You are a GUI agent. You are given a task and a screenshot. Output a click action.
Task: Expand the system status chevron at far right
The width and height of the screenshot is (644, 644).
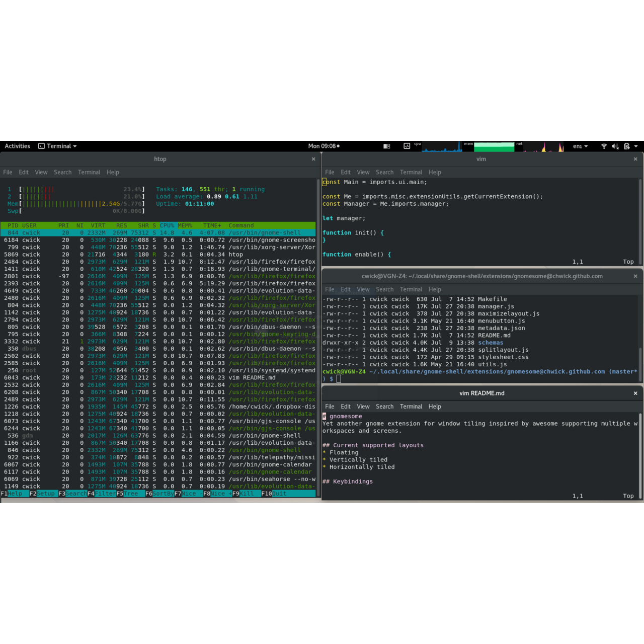click(637, 146)
